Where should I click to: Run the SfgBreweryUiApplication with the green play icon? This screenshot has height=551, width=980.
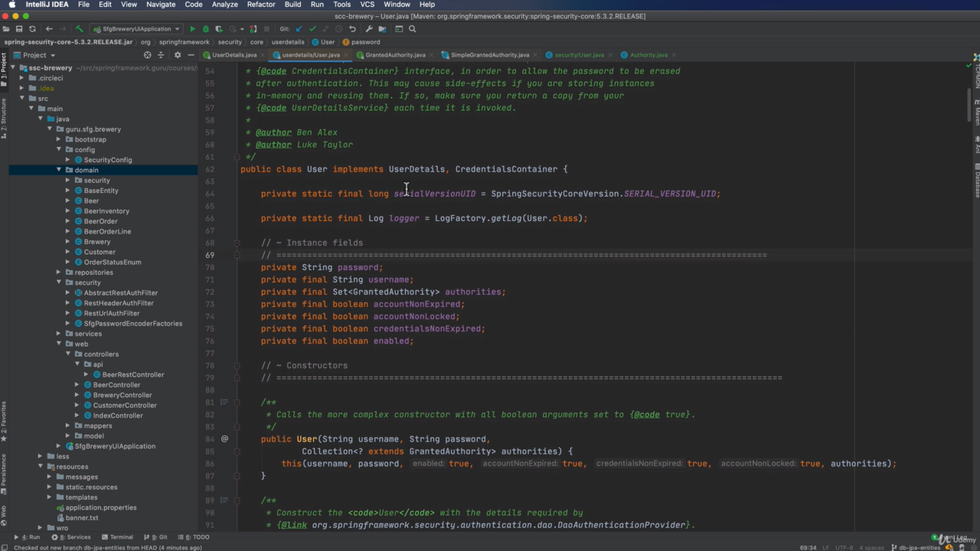(193, 29)
